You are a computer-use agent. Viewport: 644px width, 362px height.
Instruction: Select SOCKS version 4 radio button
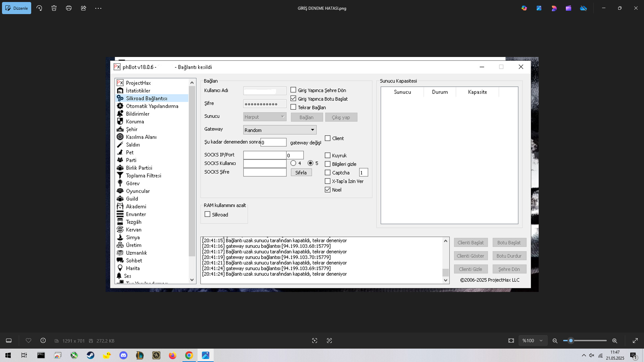coord(293,163)
